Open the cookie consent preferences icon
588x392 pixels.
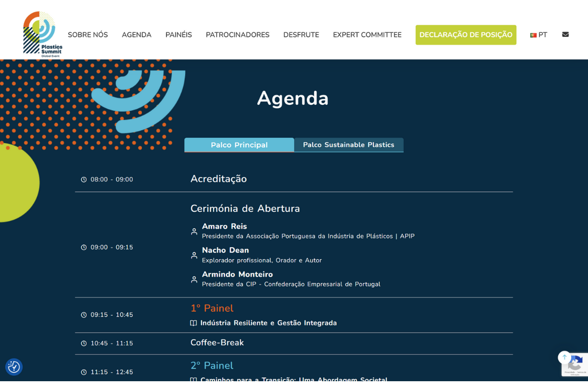click(14, 367)
